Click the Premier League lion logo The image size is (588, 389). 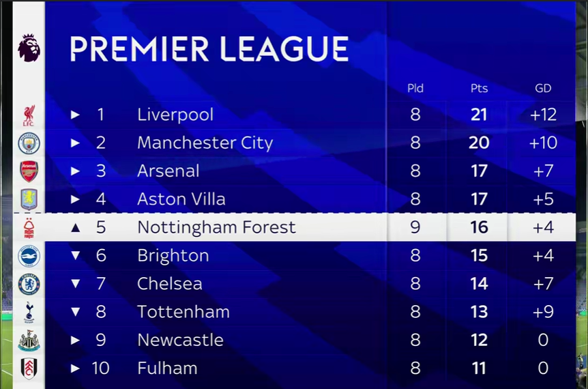coord(29,48)
